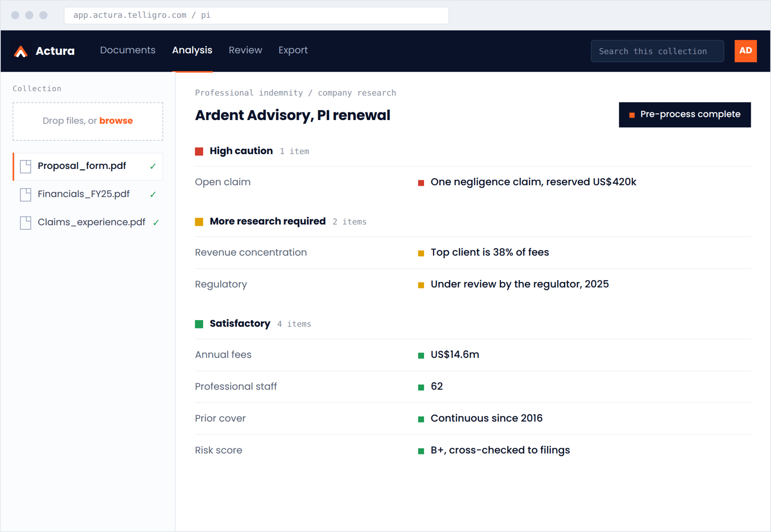This screenshot has width=771, height=532.
Task: Click the file drop zone area
Action: click(x=88, y=122)
